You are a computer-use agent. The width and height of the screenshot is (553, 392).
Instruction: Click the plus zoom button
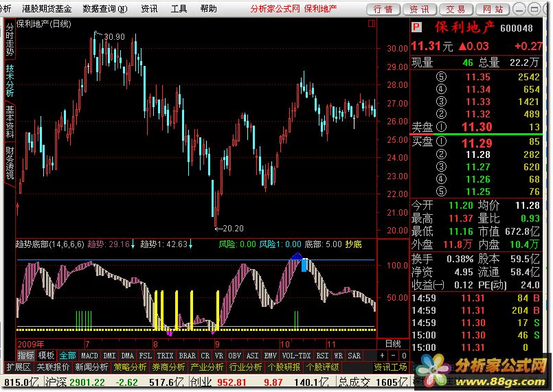coord(383,356)
